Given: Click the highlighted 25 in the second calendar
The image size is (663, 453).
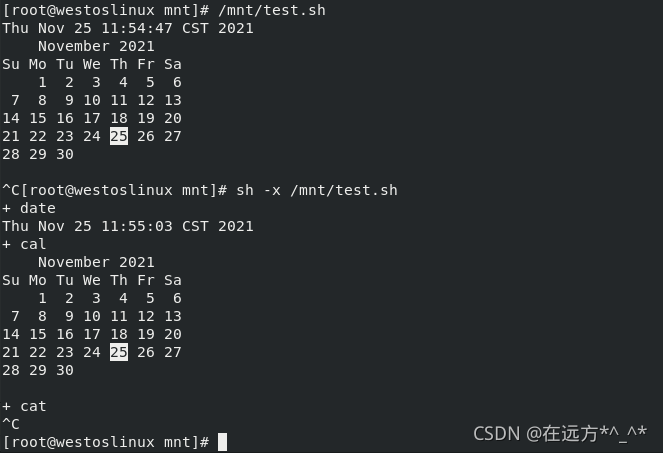Looking at the screenshot, I should tap(119, 352).
